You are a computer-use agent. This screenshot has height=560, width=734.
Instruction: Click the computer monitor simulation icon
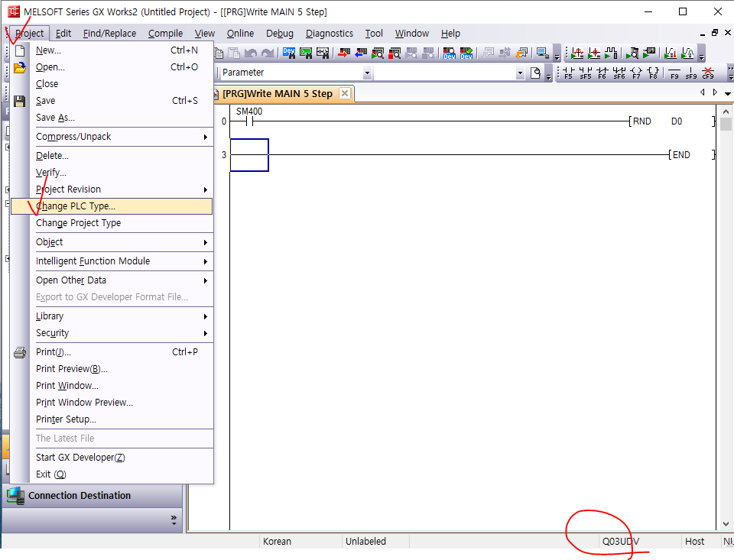[x=543, y=53]
